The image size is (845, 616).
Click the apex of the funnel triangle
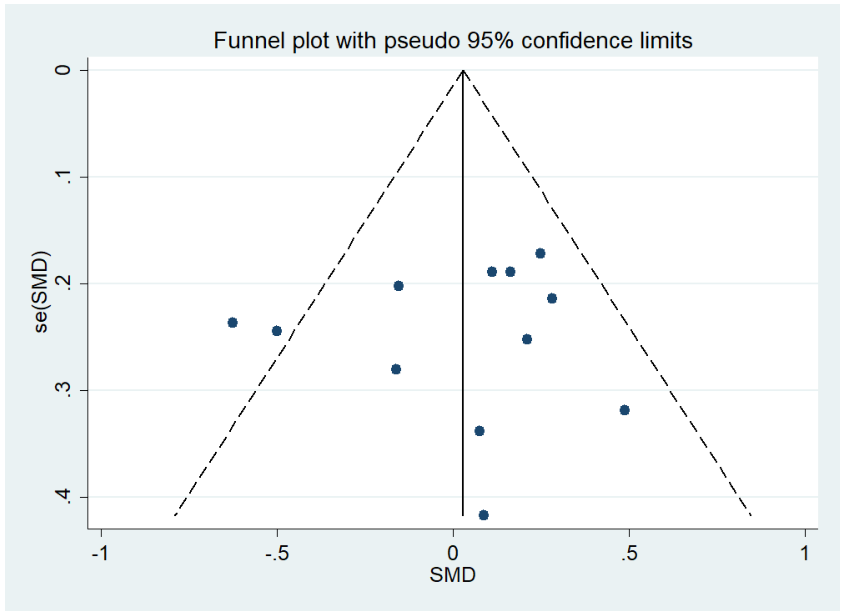click(463, 71)
